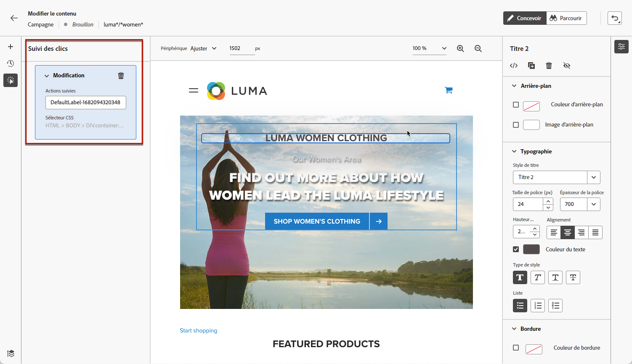Viewport: 632px width, 364px height.
Task: Align text left
Action: coord(554,232)
